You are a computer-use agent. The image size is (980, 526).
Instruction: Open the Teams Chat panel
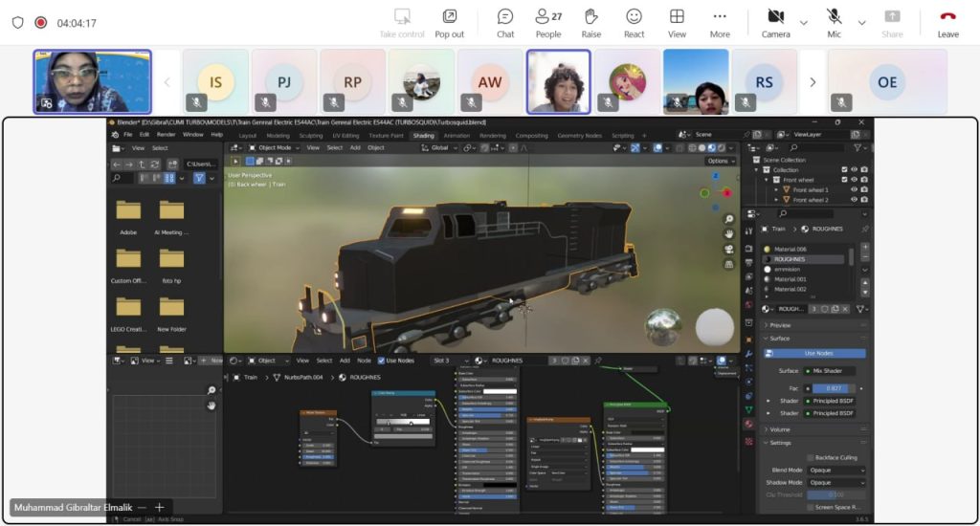[x=504, y=22]
